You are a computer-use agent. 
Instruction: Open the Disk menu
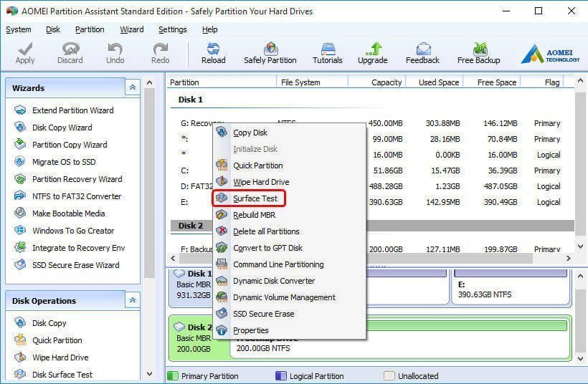pos(53,29)
